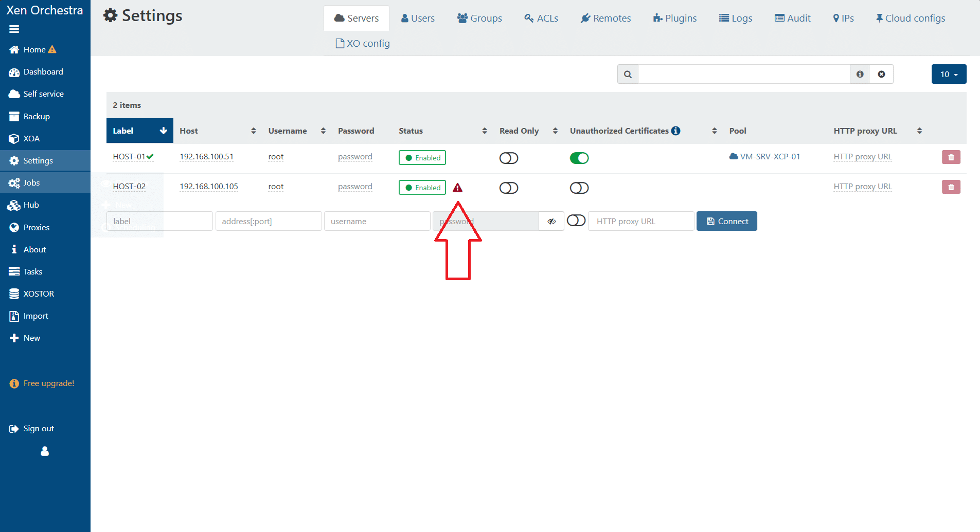Focus the server filter search field
Viewport: 980px width, 532px height.
tap(744, 74)
